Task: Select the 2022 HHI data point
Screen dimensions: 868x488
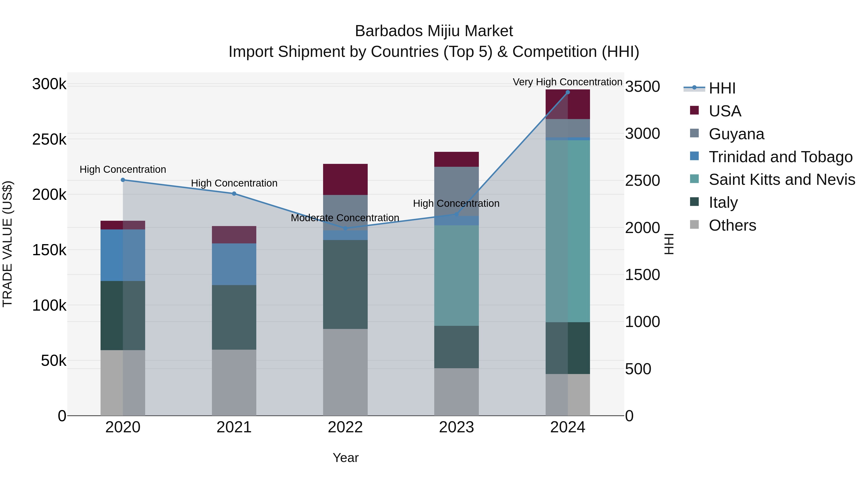Action: click(345, 229)
